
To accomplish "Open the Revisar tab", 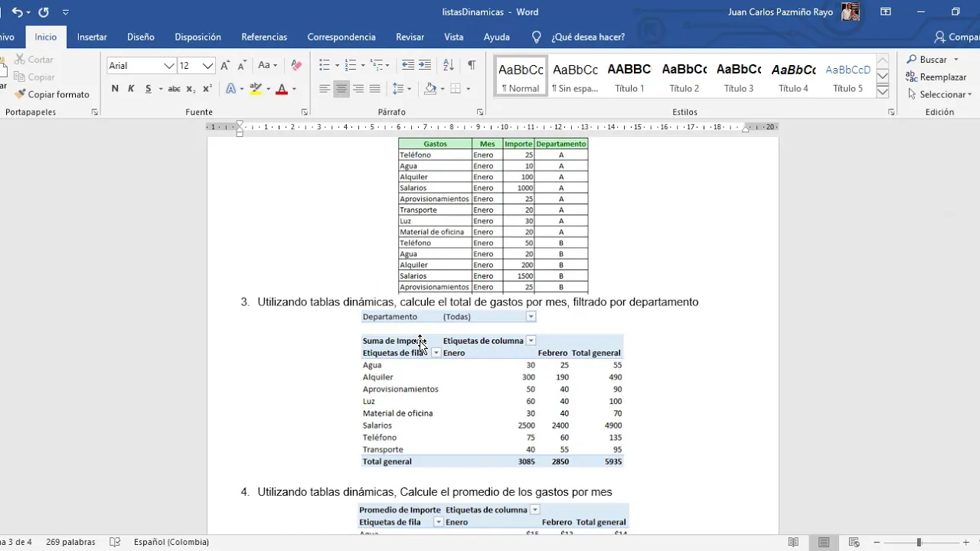I will pos(410,37).
